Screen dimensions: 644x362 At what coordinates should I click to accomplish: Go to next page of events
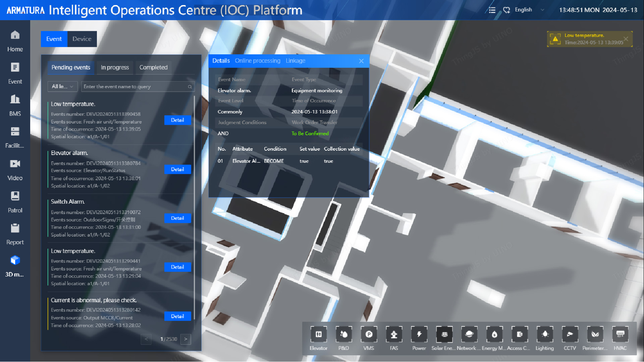[x=185, y=339]
